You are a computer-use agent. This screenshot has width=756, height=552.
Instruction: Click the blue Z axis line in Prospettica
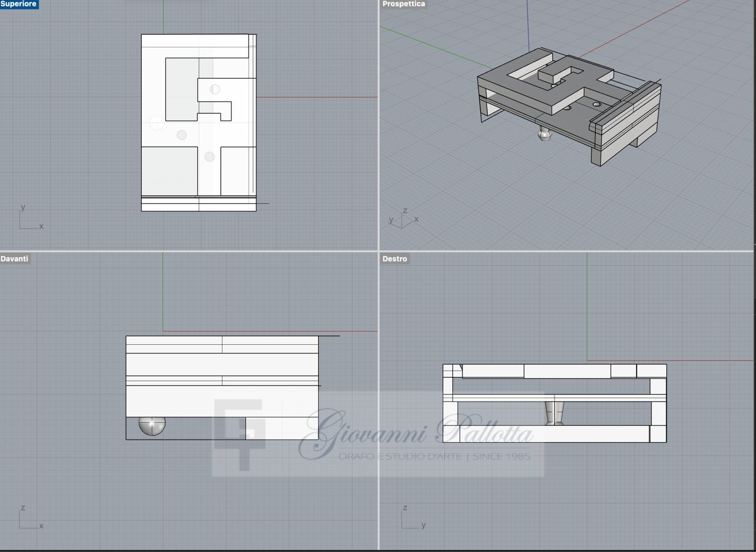tap(527, 24)
